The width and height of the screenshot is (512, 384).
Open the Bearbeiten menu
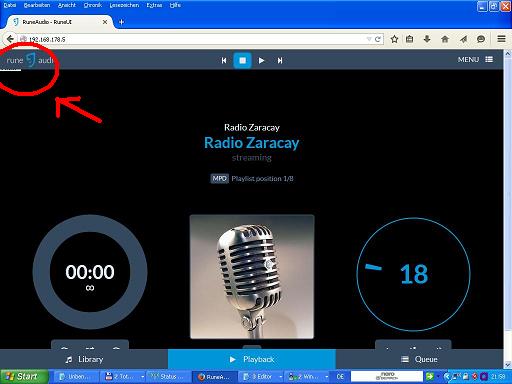(37, 5)
